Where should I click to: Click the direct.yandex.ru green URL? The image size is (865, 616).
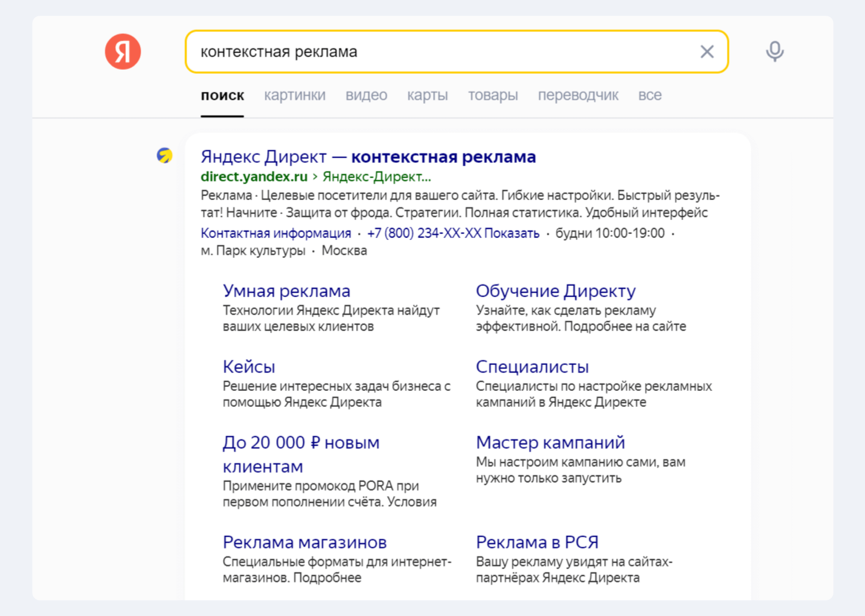click(x=254, y=176)
